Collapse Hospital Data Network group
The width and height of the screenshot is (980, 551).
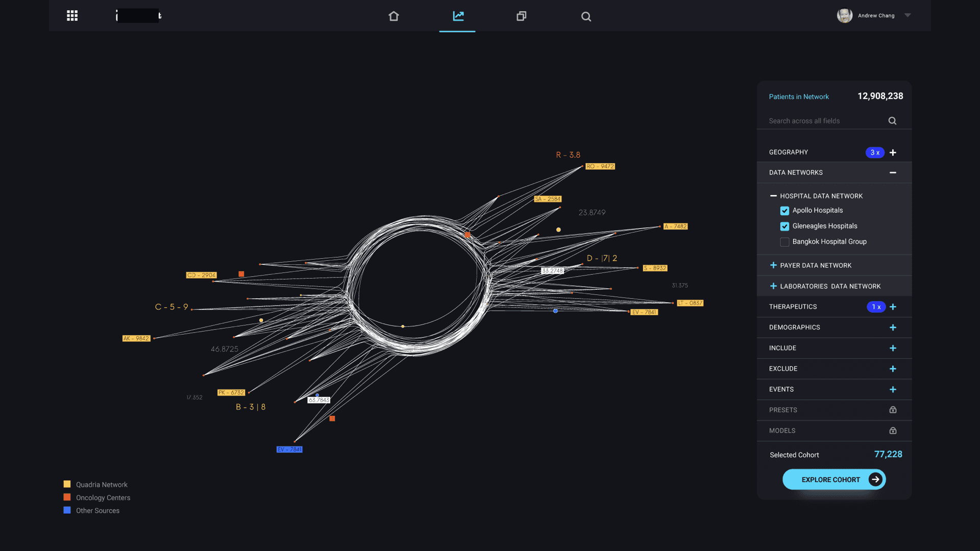[773, 196]
